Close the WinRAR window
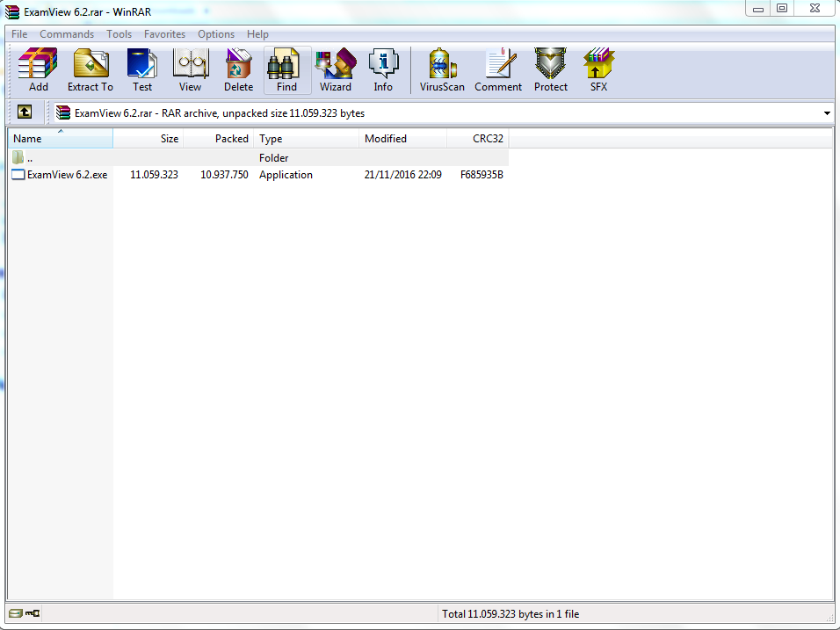The width and height of the screenshot is (840, 630). coord(815,9)
